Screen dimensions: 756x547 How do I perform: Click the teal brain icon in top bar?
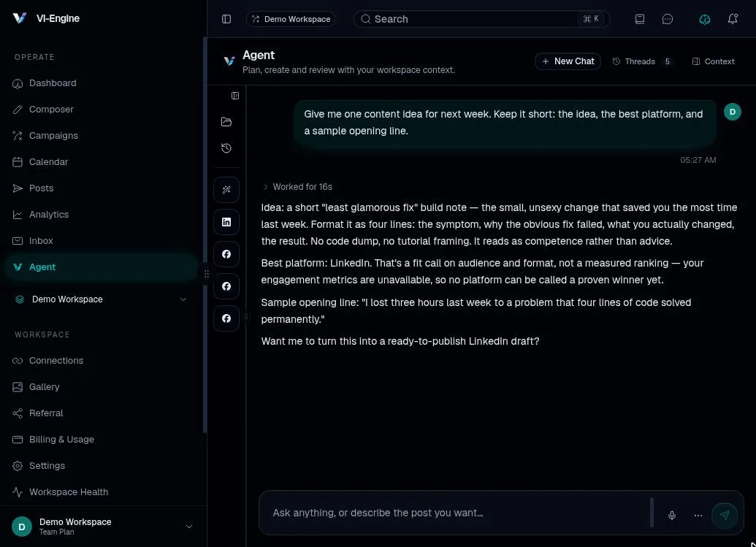point(705,19)
